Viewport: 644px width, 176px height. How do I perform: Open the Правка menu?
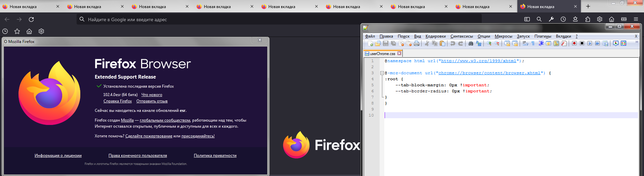coord(386,36)
